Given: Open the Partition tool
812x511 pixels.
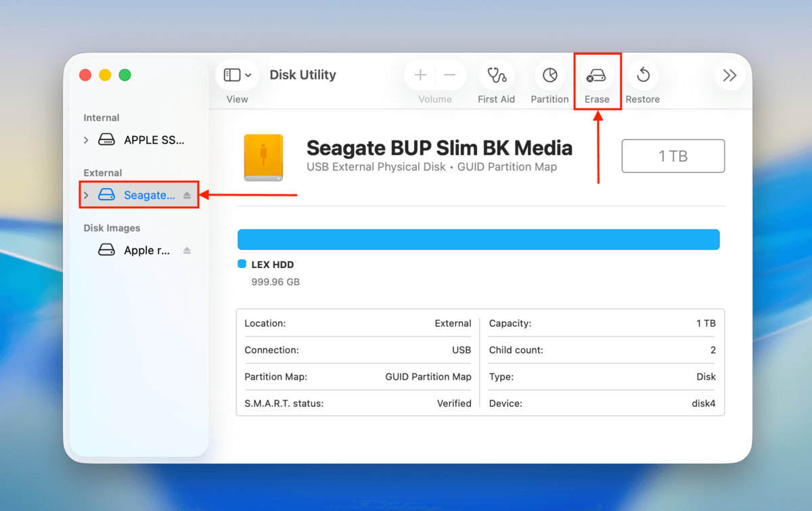Looking at the screenshot, I should click(549, 75).
